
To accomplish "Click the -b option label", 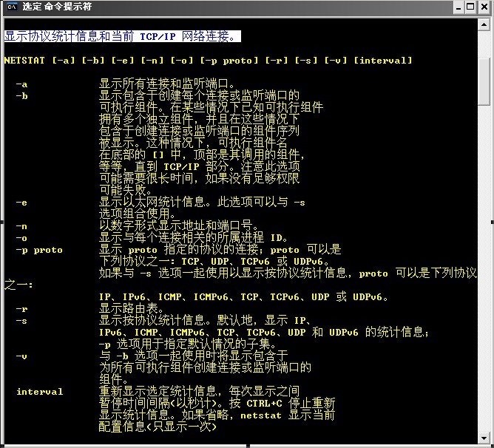I will 21,96.
